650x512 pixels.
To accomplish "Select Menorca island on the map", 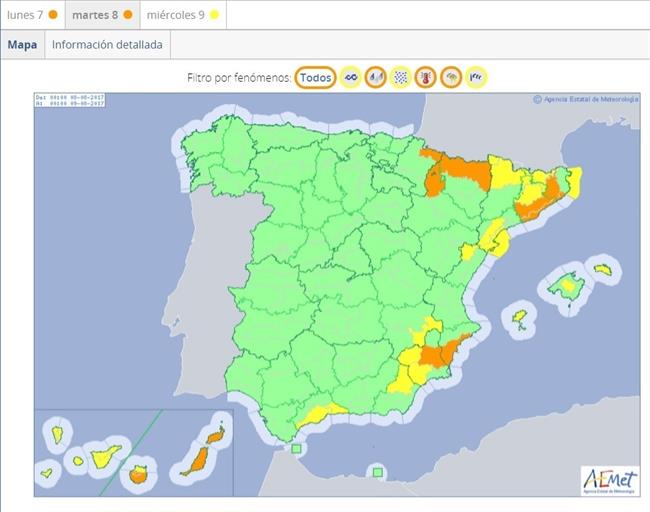I will pyautogui.click(x=603, y=269).
